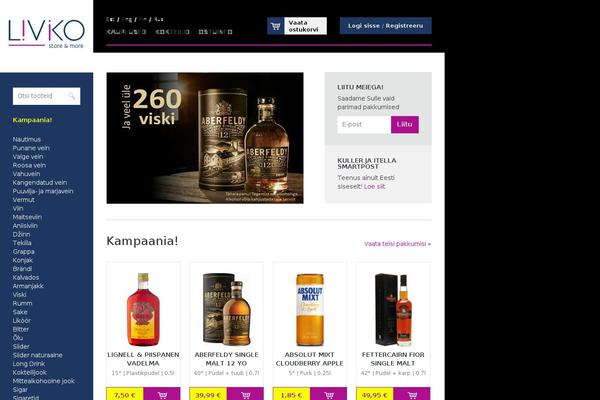The image size is (600, 400).
Task: Click the Aberfeldy 260 viski banner
Action: tap(205, 138)
